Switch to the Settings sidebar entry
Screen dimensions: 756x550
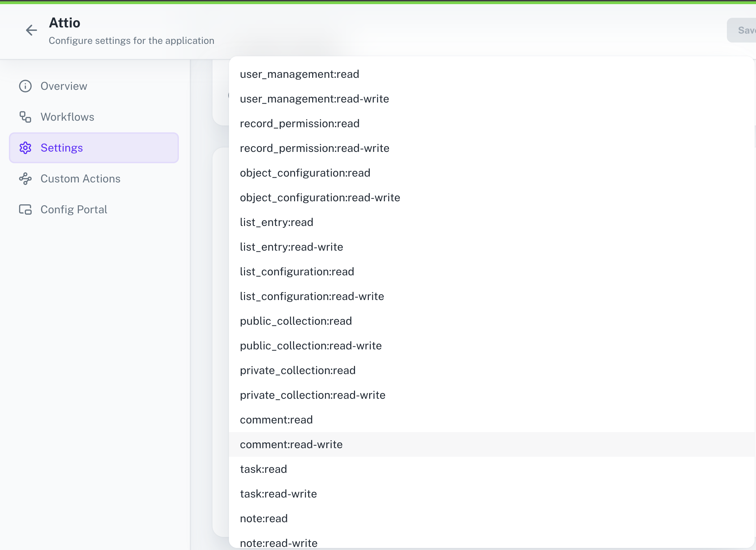62,147
